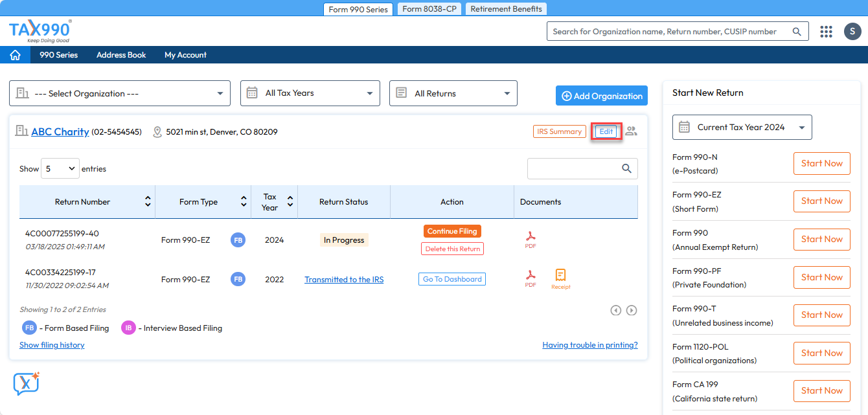Click the FB badge on the 2022 row
Image resolution: width=868 pixels, height=415 pixels.
coord(238,279)
